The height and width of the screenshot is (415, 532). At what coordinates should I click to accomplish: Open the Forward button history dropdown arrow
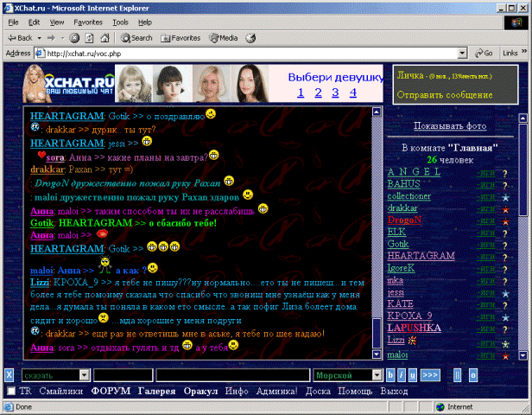[62, 38]
